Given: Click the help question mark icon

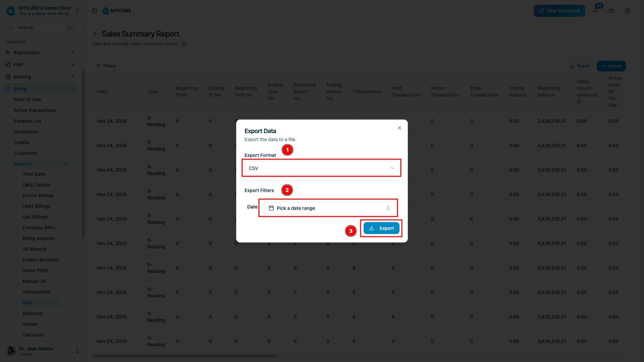Looking at the screenshot, I should coord(628,11).
